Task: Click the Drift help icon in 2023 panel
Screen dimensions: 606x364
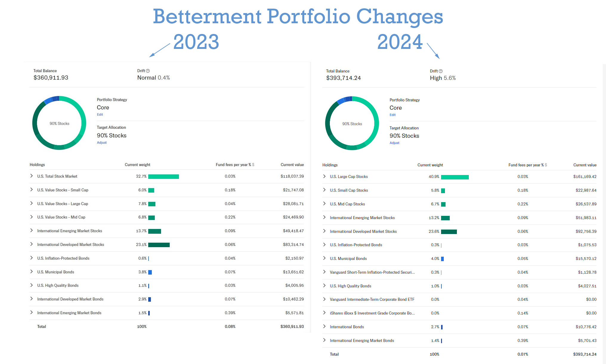Action: coord(148,71)
